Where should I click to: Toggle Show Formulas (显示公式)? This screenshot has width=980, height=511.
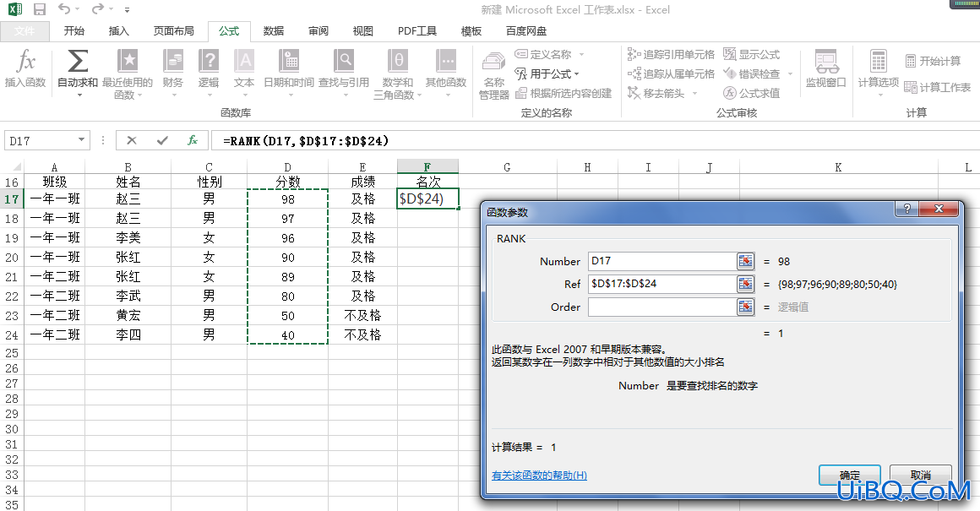click(752, 54)
